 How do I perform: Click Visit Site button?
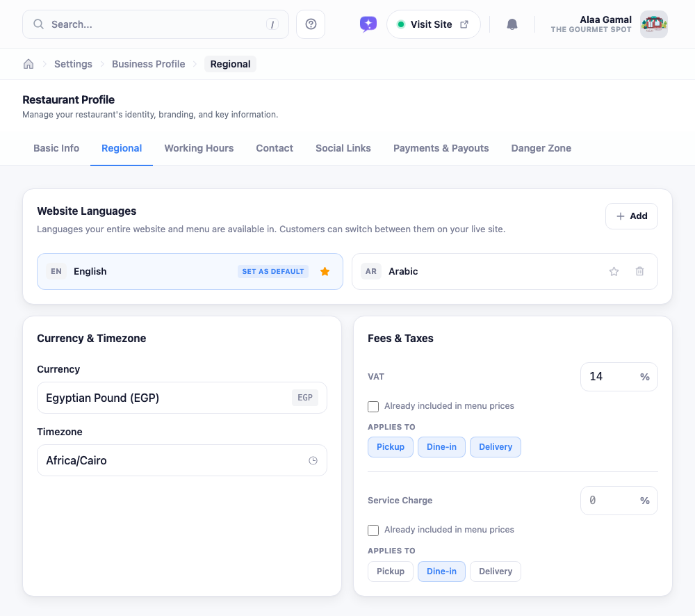434,24
